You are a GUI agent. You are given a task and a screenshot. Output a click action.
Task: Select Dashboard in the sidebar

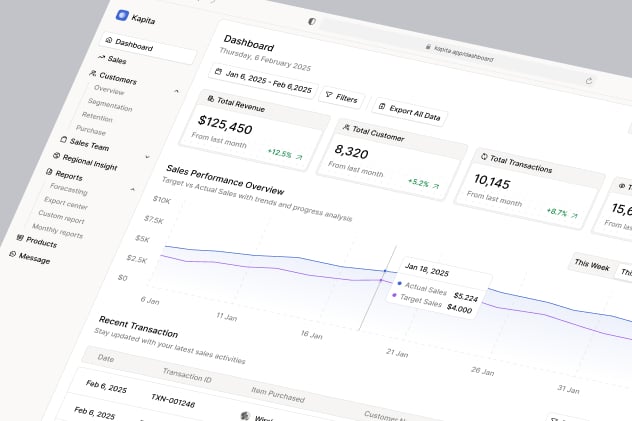133,46
